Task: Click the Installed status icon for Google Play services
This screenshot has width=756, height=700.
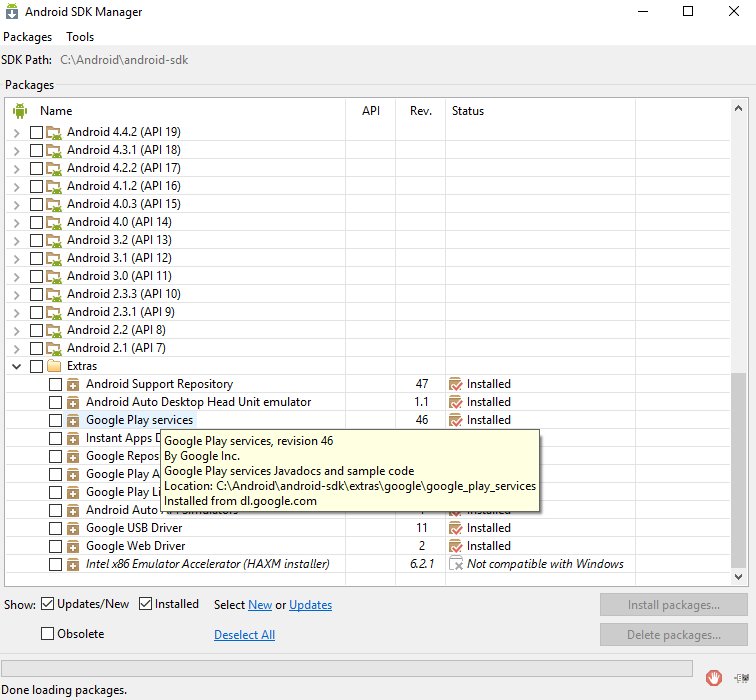Action: 456,420
